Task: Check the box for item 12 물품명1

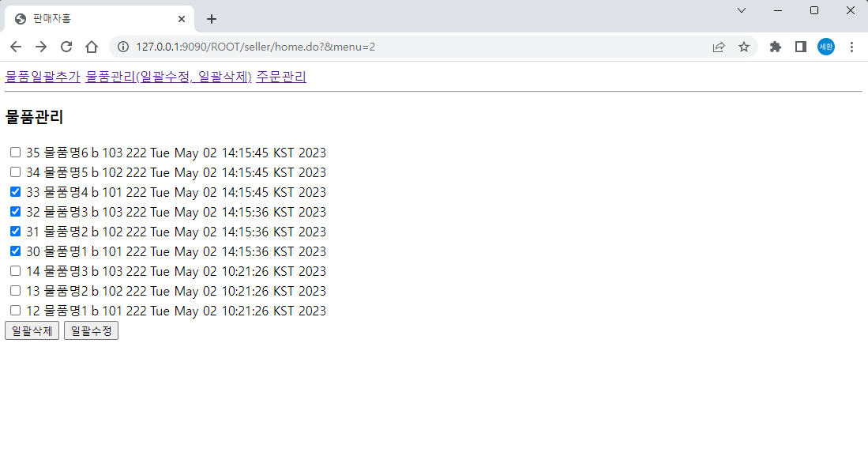Action: (16, 311)
